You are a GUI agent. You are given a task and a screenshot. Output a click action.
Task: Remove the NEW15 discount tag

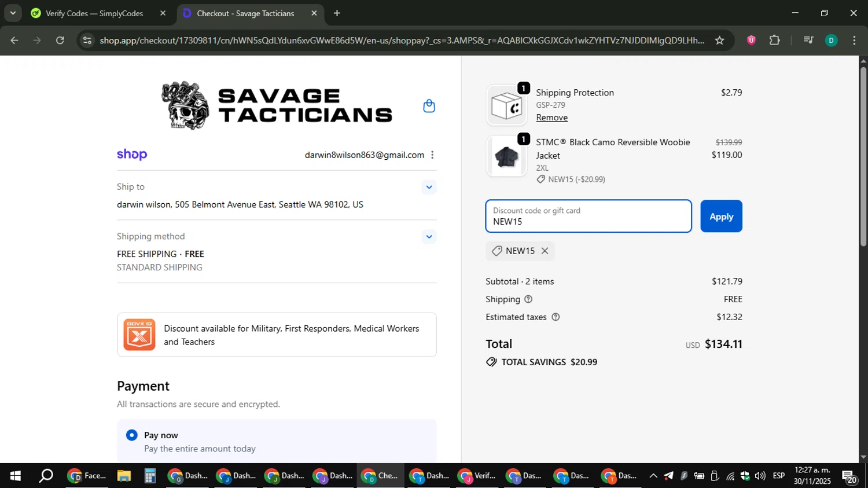tap(545, 251)
